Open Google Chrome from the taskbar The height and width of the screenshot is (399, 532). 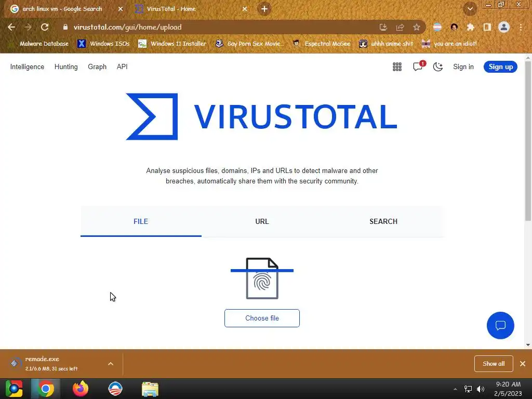coord(46,389)
